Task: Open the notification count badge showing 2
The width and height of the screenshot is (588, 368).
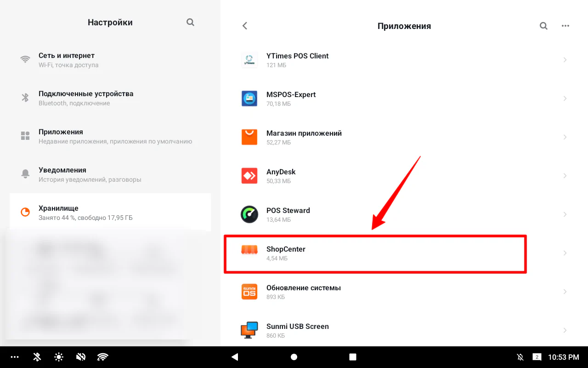Action: [537, 357]
